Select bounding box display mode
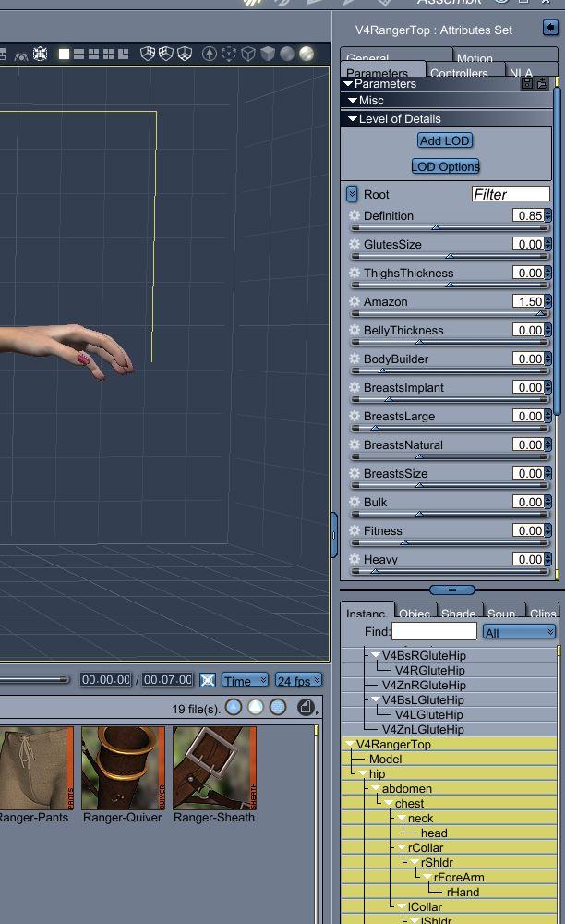 [229, 54]
